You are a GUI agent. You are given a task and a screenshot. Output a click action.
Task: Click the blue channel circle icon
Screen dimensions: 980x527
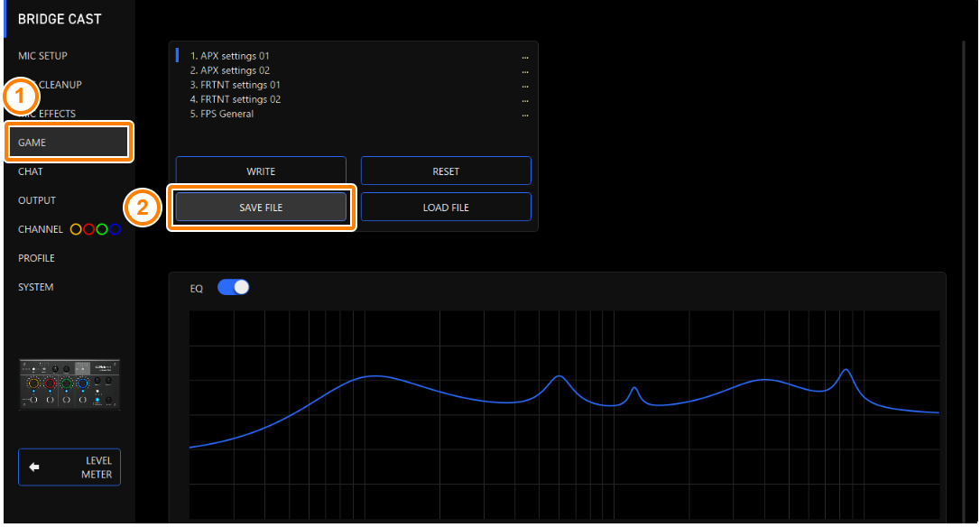point(115,229)
